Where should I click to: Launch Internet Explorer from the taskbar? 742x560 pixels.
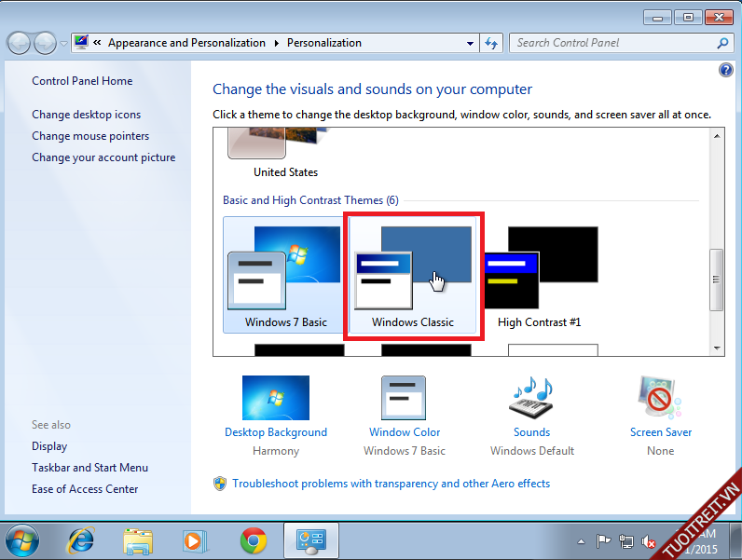(x=81, y=540)
